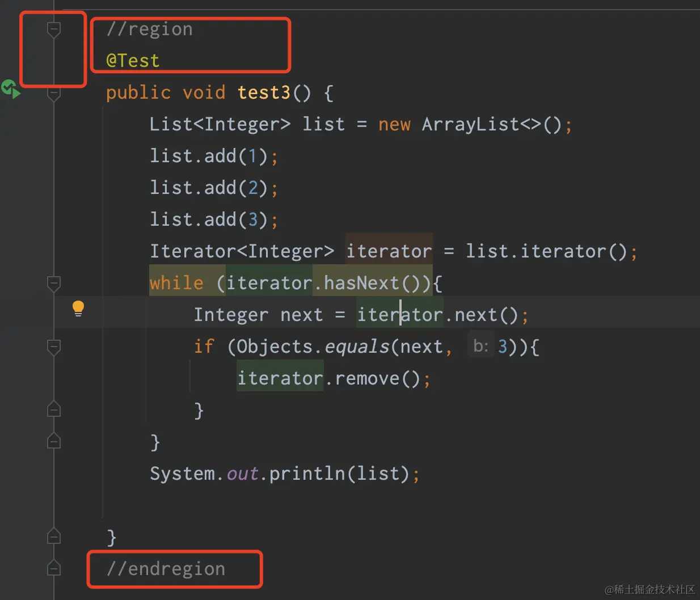Collapse the test3 method fold marker
Screen dimensions: 700x600
tap(54, 93)
